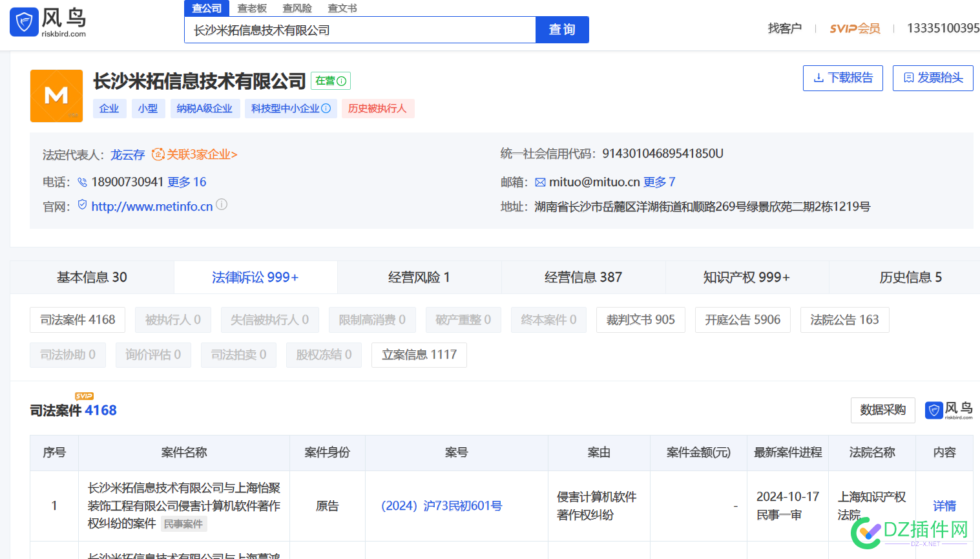This screenshot has height=559, width=980.
Task: Select 司法拍卖 0 filter
Action: 238,355
